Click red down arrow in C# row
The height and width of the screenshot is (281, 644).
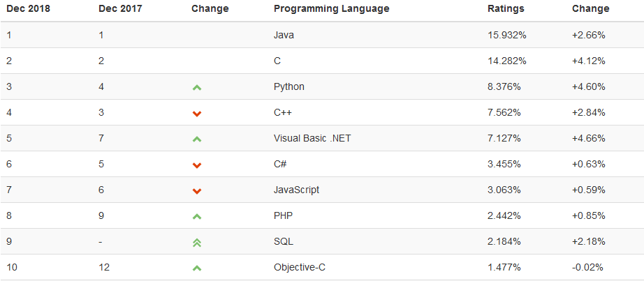point(197,165)
